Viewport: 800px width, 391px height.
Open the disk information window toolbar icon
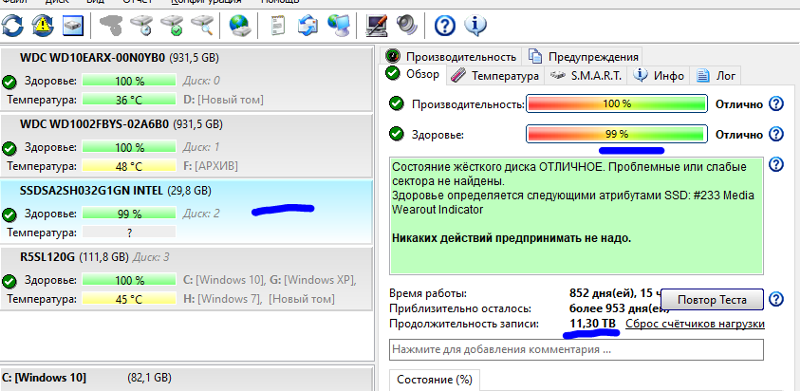tap(73, 25)
